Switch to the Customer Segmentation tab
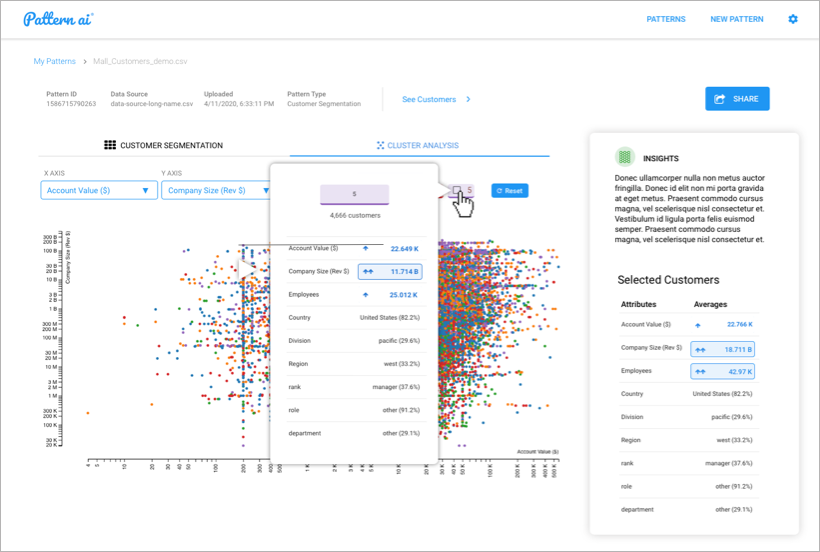The image size is (820, 552). click(x=164, y=145)
